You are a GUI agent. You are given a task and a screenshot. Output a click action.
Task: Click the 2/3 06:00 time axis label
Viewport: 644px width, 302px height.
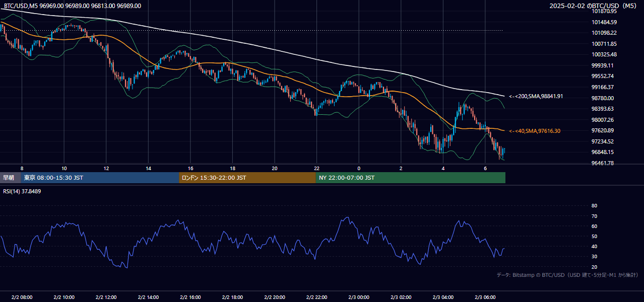click(x=485, y=297)
